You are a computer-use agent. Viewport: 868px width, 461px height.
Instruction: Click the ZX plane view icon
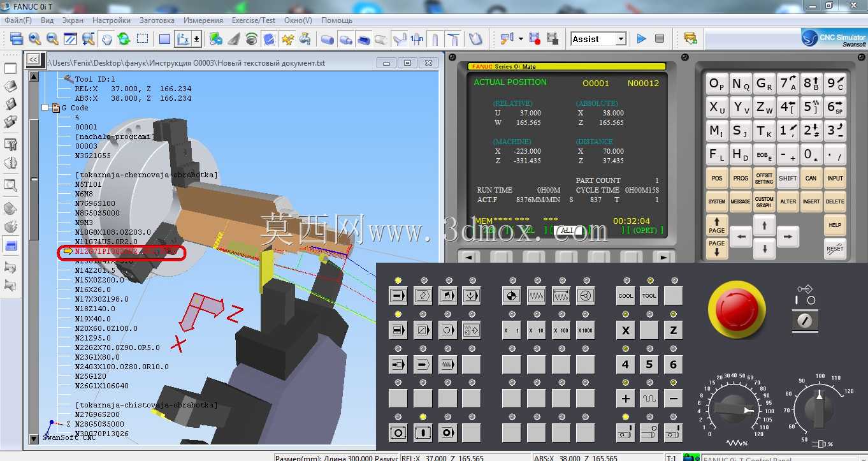click(x=182, y=39)
